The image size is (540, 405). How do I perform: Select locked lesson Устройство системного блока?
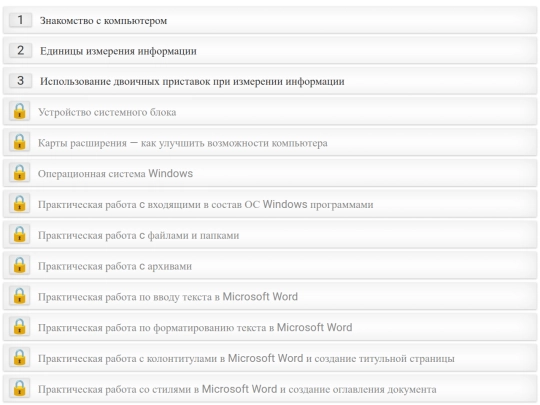270,111
